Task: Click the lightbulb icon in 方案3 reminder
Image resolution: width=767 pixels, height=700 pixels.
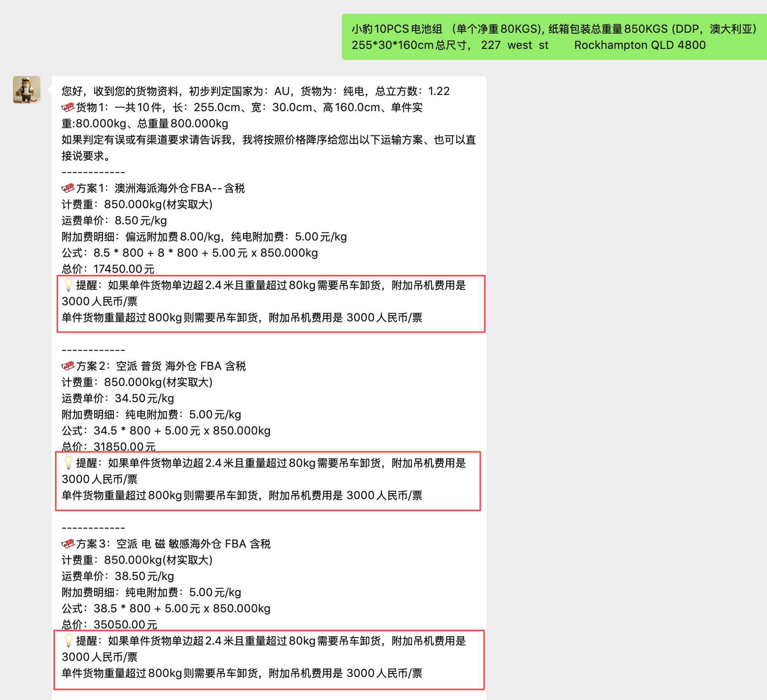Action: tap(68, 641)
